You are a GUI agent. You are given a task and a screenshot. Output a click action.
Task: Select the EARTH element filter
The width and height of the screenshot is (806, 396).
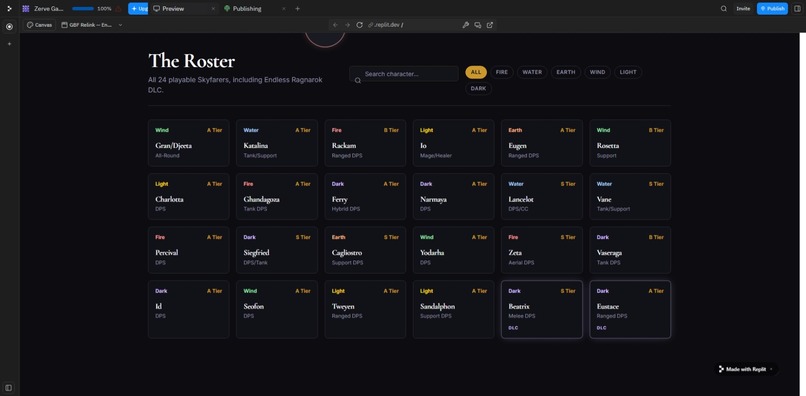pyautogui.click(x=566, y=72)
